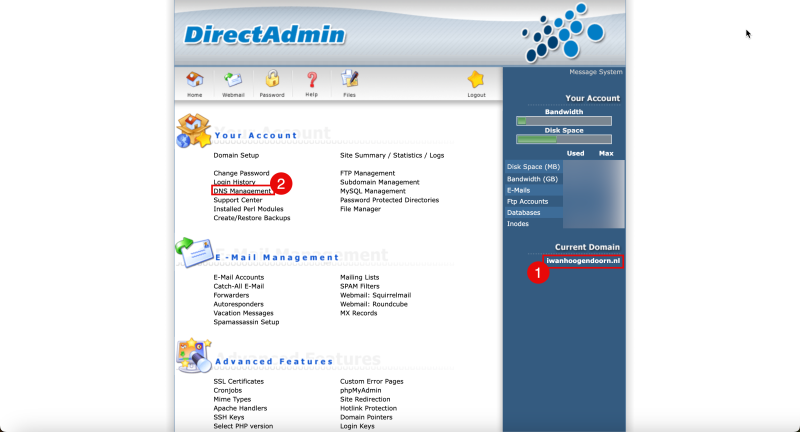The width and height of the screenshot is (800, 432).
Task: Open the Home toolbar icon
Action: tap(194, 80)
